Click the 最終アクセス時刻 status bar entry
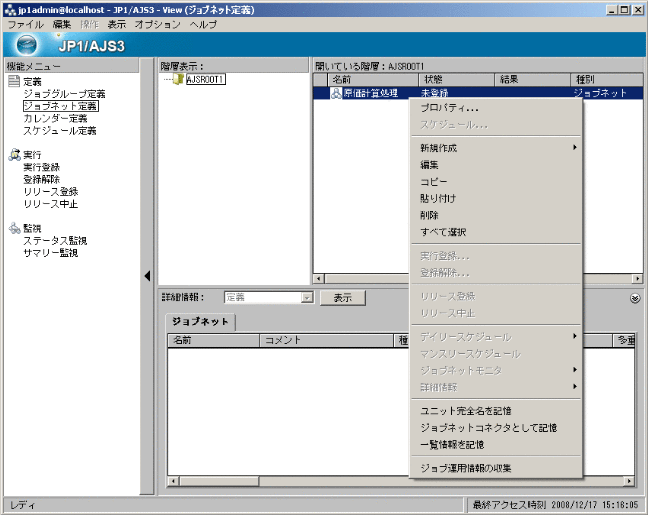 (555, 505)
